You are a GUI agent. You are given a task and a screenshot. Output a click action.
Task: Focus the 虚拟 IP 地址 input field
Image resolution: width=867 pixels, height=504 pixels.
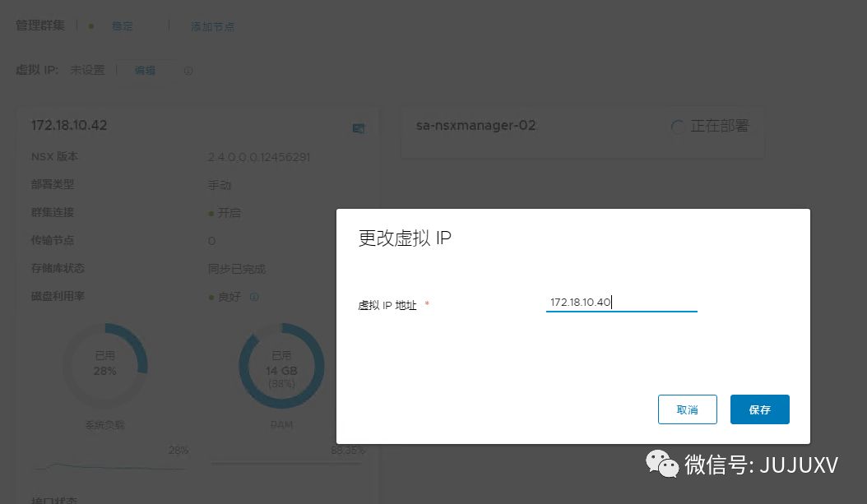(622, 303)
